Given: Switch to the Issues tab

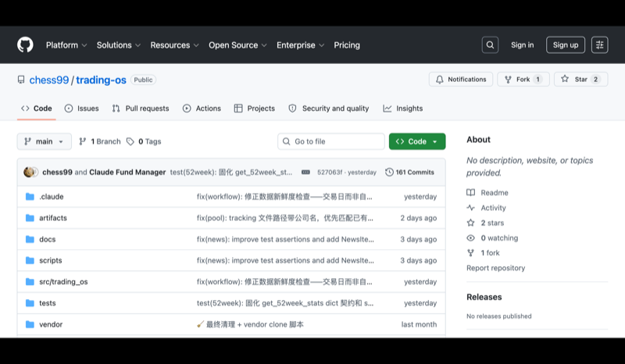Looking at the screenshot, I should tap(82, 109).
